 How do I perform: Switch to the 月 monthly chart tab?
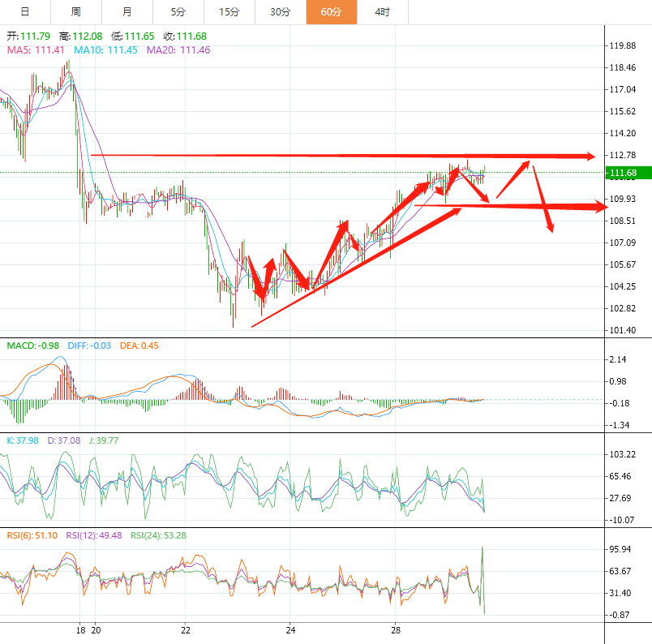point(127,12)
